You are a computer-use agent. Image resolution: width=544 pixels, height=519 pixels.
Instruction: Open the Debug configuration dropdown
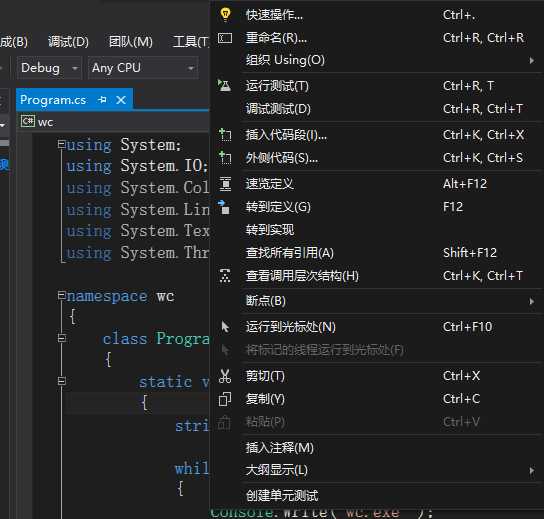[x=49, y=68]
